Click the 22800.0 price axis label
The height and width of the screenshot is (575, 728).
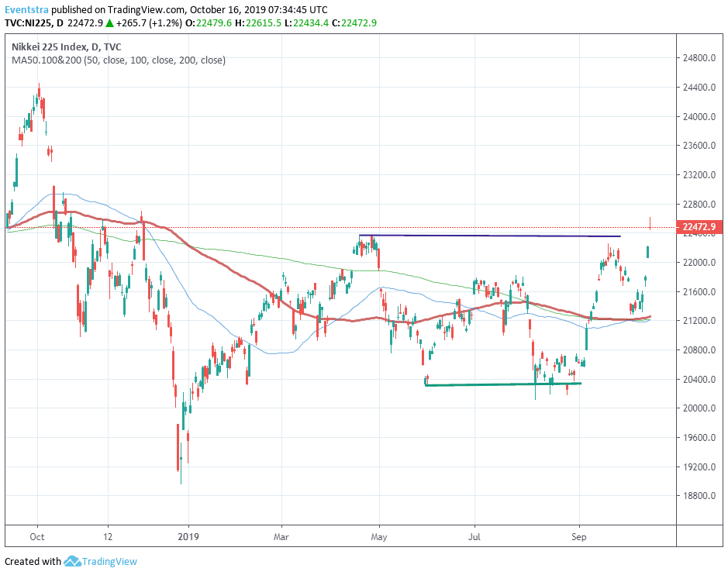click(x=699, y=205)
